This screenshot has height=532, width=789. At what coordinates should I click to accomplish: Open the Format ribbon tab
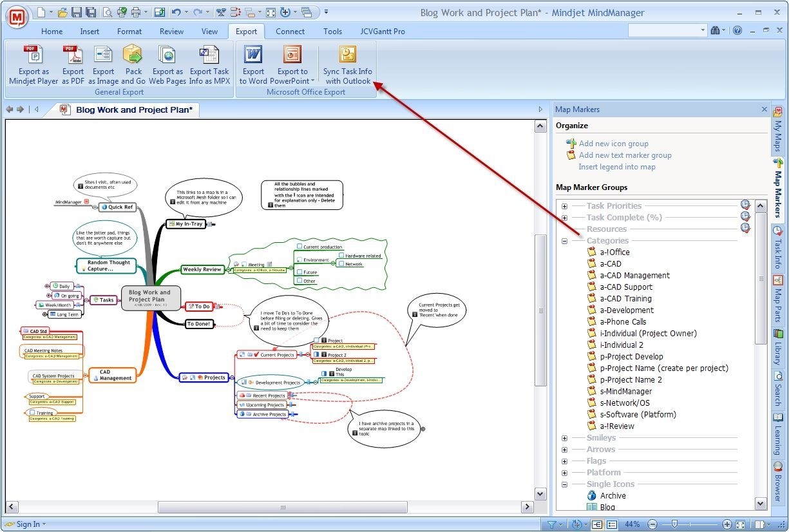pos(129,31)
